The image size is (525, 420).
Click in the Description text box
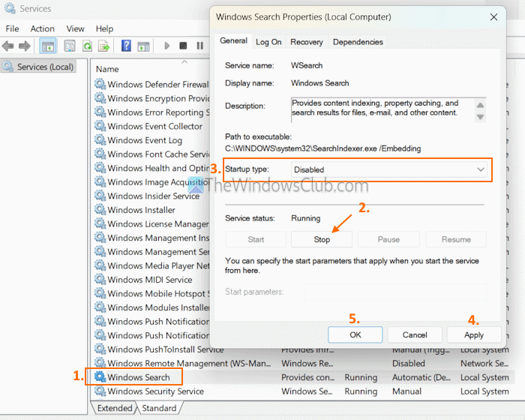382,109
